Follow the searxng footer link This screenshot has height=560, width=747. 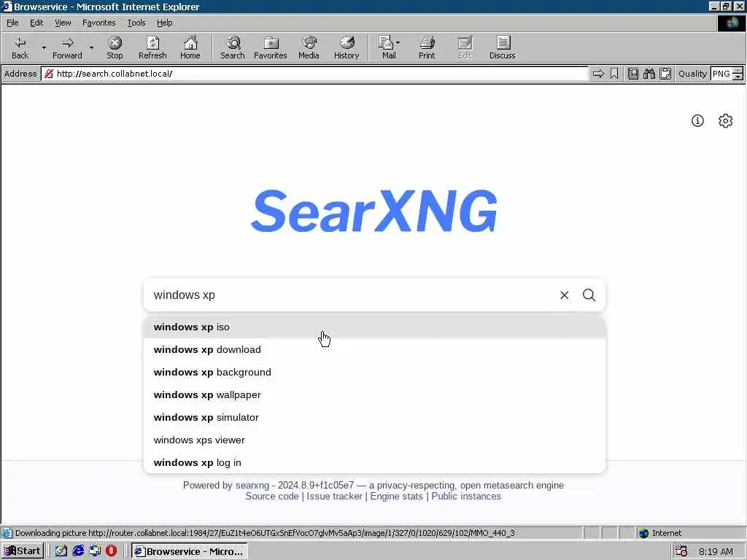pos(252,485)
